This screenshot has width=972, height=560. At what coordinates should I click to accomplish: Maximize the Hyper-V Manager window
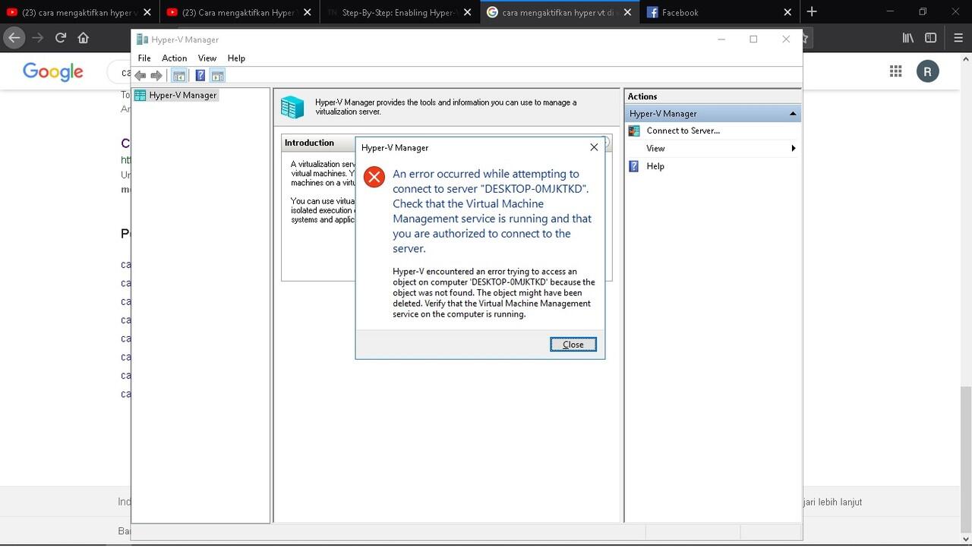click(753, 39)
